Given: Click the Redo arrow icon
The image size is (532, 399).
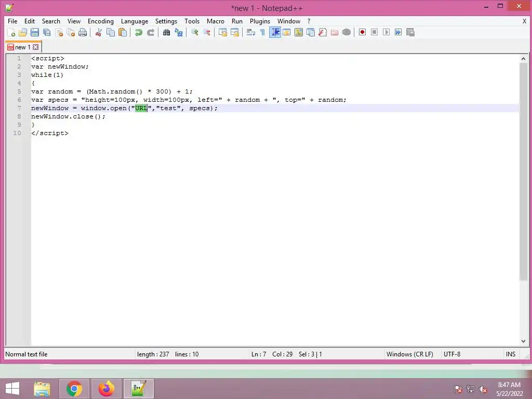Looking at the screenshot, I should pyautogui.click(x=151, y=32).
